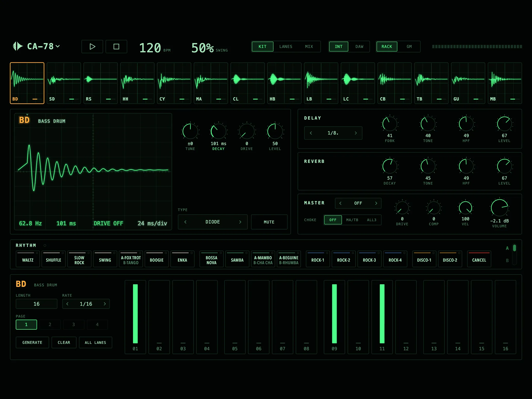Select the CB cowbell pad
The image size is (532, 399).
click(394, 83)
